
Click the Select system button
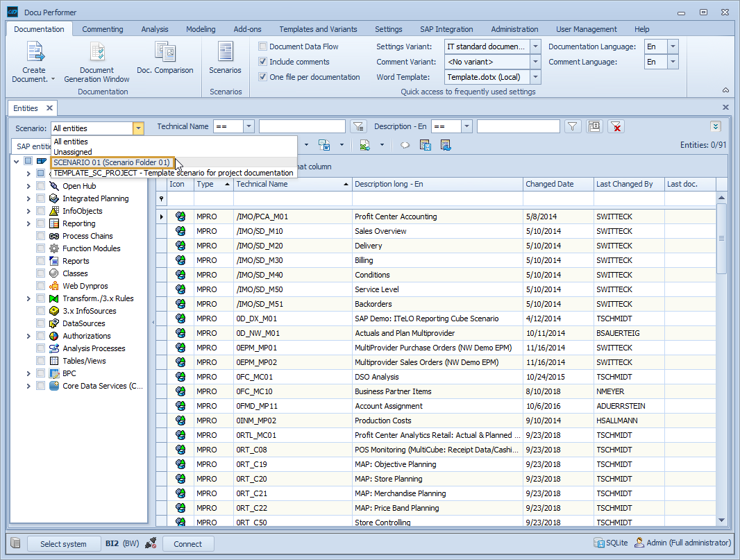coord(63,544)
